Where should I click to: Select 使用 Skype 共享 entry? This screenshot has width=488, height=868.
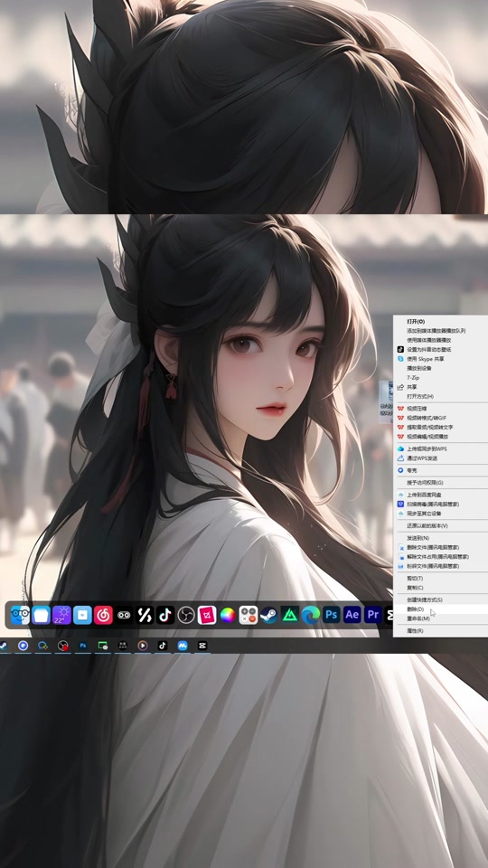440,359
